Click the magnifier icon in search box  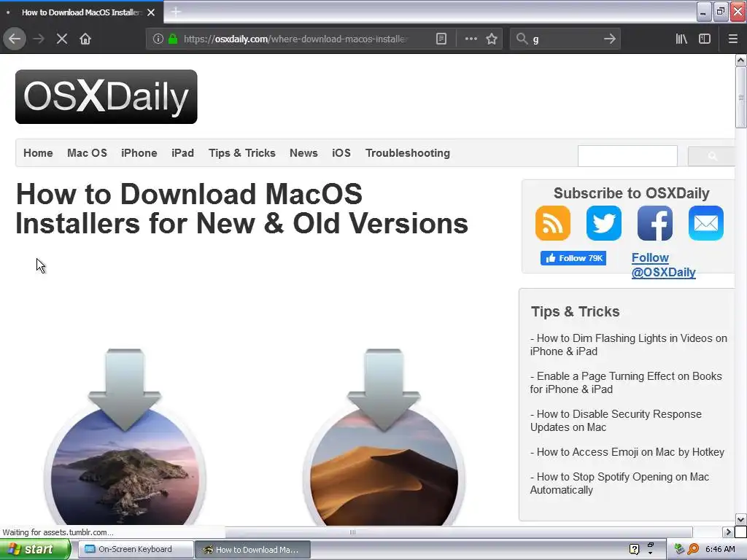pos(522,39)
